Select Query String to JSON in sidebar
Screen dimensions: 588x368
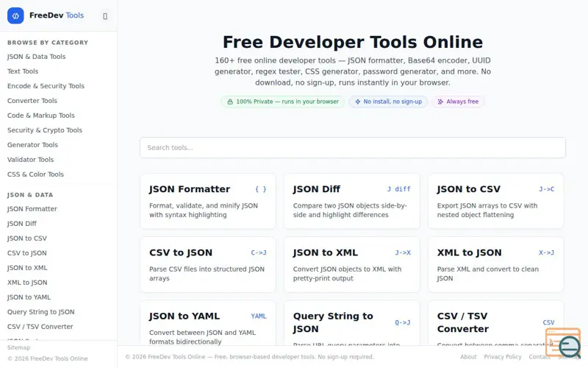(41, 311)
